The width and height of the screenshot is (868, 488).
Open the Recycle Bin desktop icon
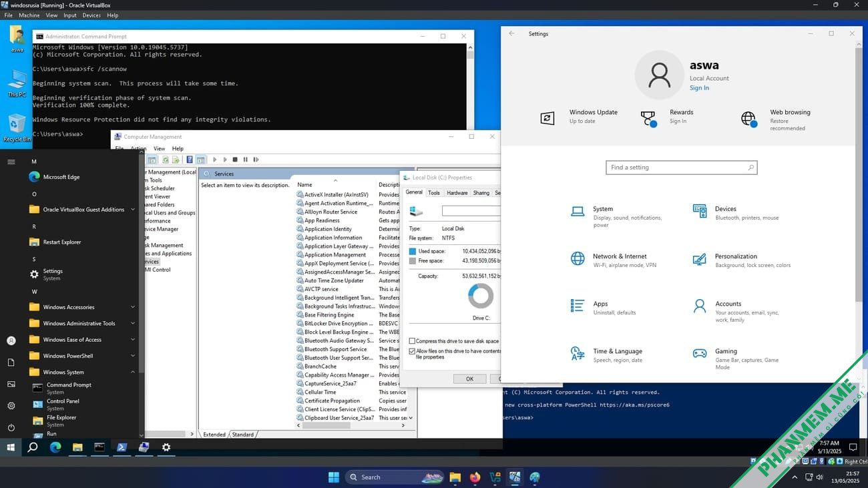[x=17, y=128]
